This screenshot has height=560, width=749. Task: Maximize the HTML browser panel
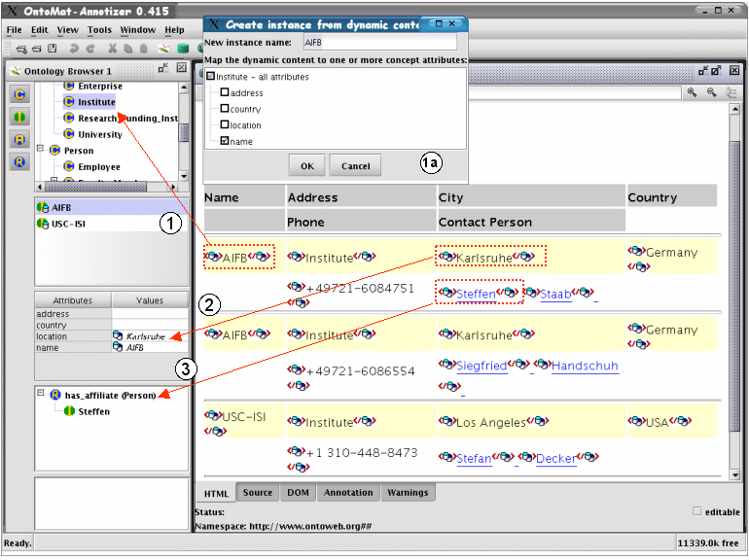click(715, 71)
